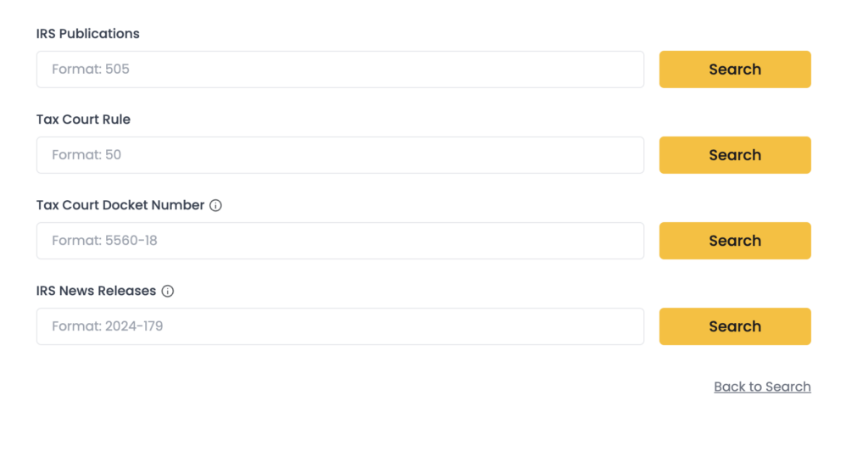Click the IRS Publications label
This screenshot has width=868, height=462.
click(x=88, y=34)
